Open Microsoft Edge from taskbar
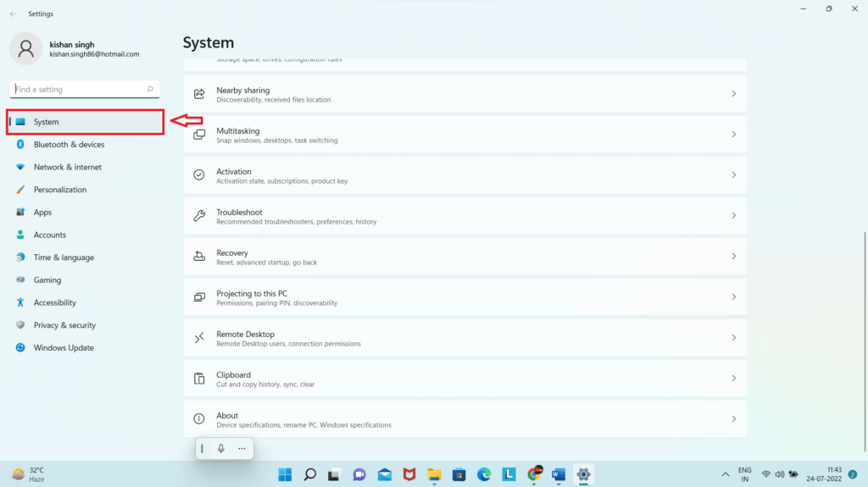 (484, 474)
